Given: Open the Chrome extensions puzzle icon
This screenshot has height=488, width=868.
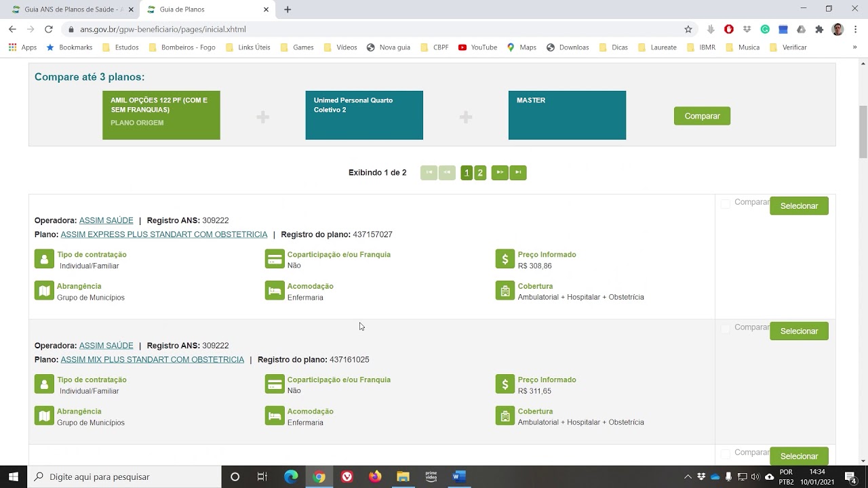Looking at the screenshot, I should [x=819, y=29].
